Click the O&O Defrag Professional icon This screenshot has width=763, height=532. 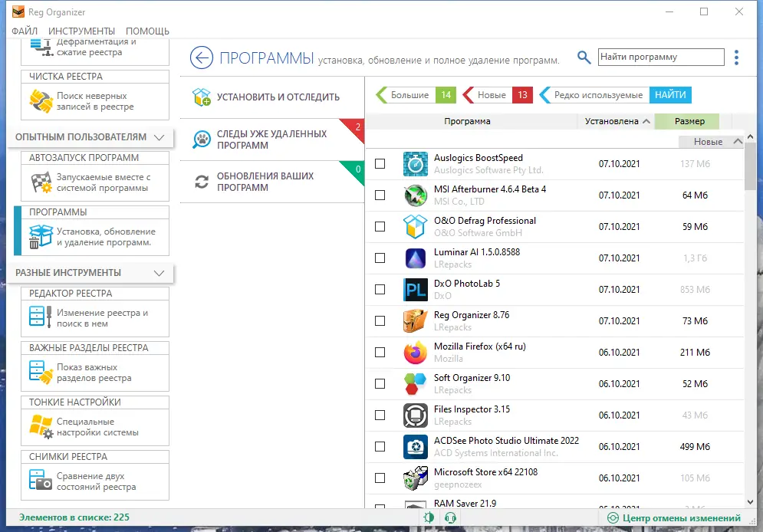click(x=415, y=227)
